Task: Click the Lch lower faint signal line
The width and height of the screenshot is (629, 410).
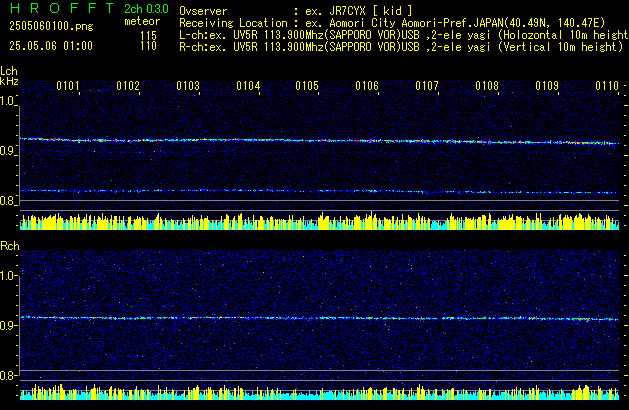Action: (x=319, y=191)
